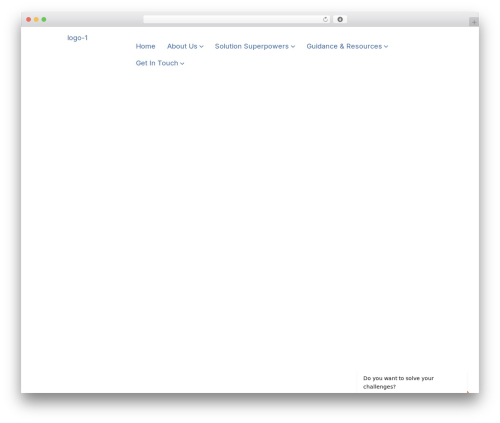This screenshot has height=423, width=500.
Task: Open the Get In Touch menu item
Action: click(x=157, y=63)
